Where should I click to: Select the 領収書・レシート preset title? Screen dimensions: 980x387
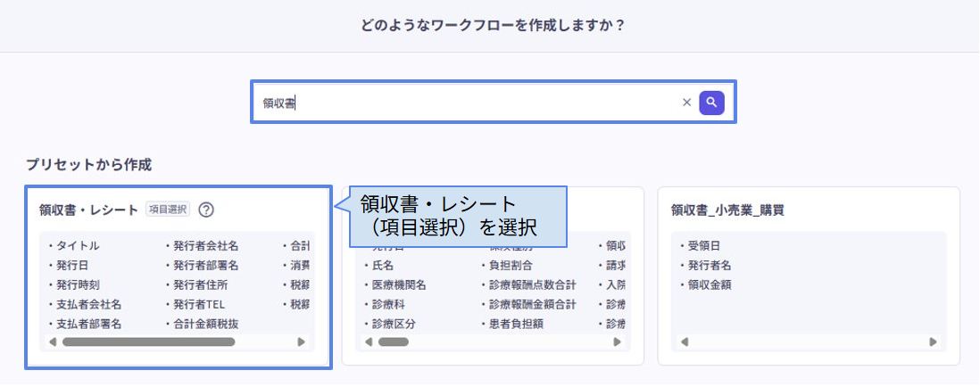[90, 210]
